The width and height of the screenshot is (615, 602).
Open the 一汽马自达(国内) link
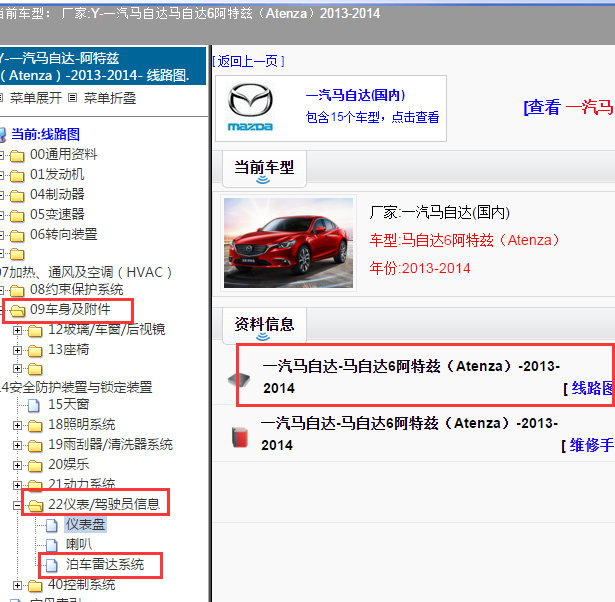pyautogui.click(x=355, y=95)
